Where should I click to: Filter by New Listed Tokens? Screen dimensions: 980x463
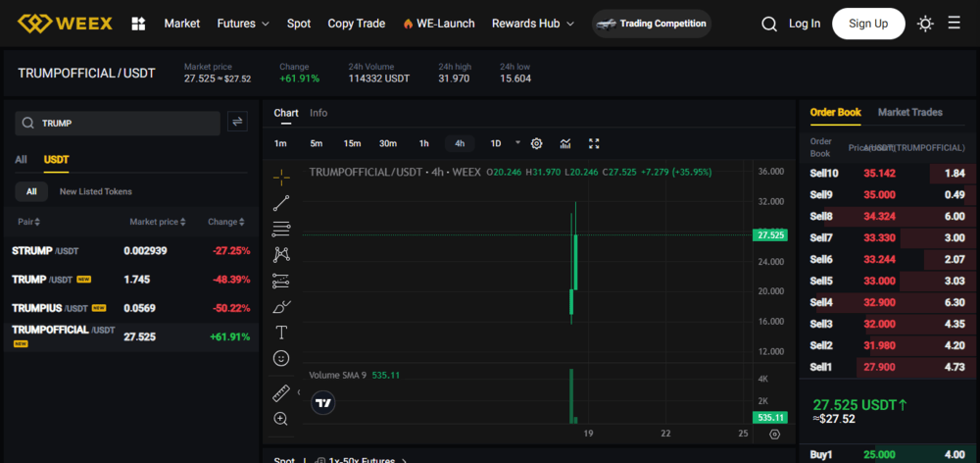coord(96,191)
